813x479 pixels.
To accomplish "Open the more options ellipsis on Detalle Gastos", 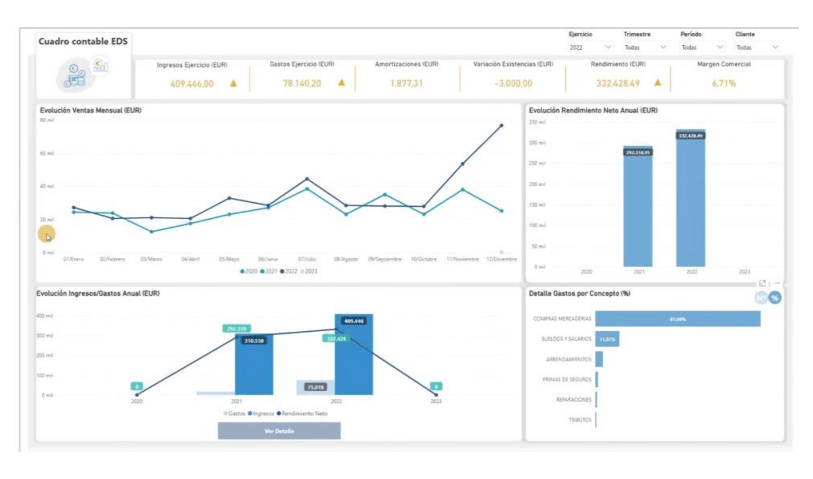I will pos(776,283).
